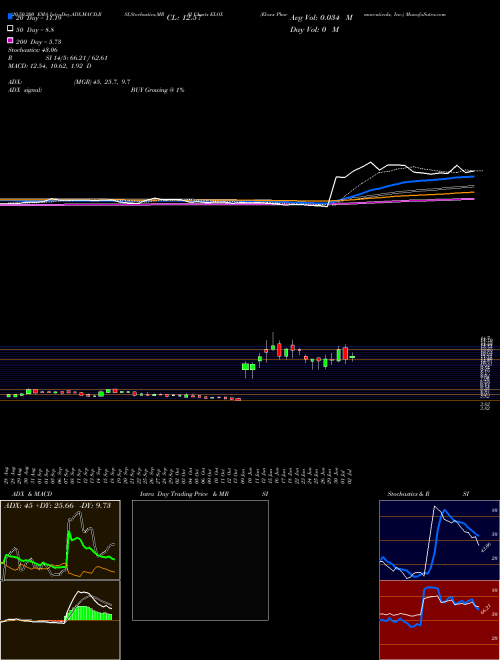500x660 pixels.
Task: Click the 'SI 14/3: 66.21 / 62.61' reading
Action: pyautogui.click(x=77, y=58)
